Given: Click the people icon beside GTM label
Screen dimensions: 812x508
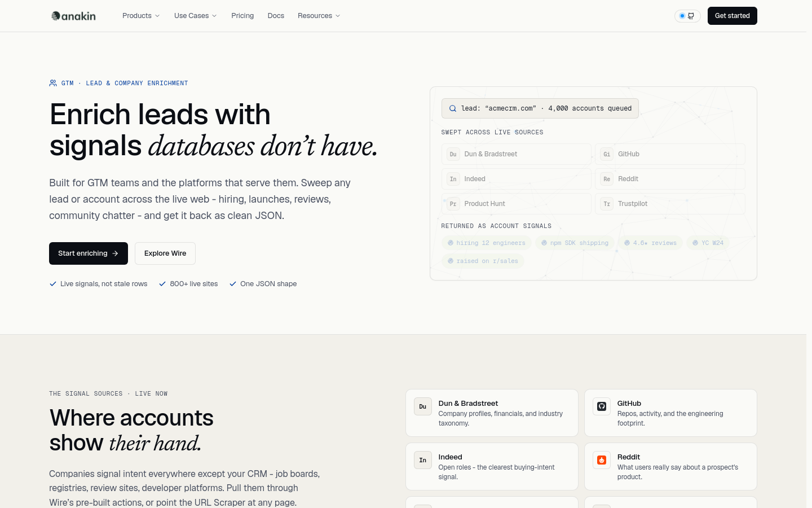Looking at the screenshot, I should pyautogui.click(x=53, y=83).
